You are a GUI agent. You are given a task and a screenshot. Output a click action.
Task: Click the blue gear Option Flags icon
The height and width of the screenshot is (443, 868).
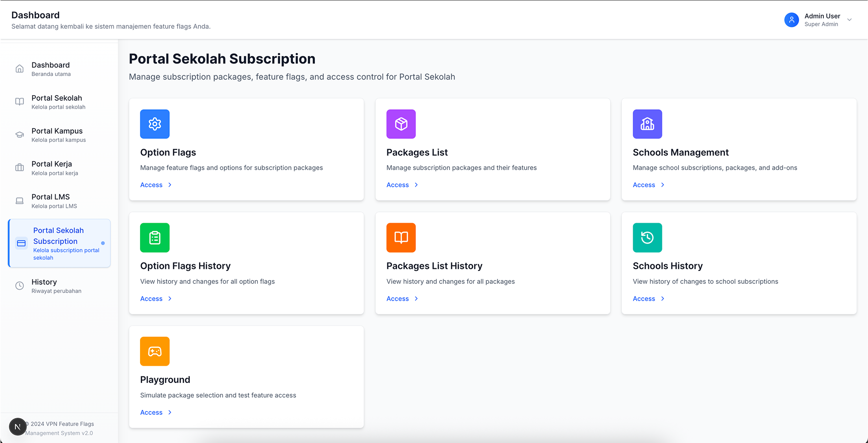tap(155, 124)
